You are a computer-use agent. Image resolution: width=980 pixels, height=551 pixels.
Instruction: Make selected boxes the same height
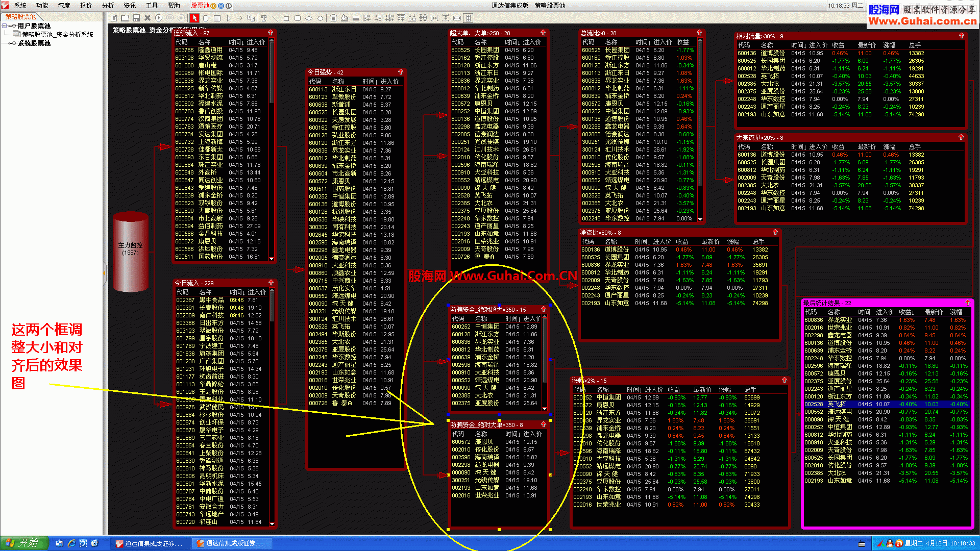pyautogui.click(x=468, y=18)
